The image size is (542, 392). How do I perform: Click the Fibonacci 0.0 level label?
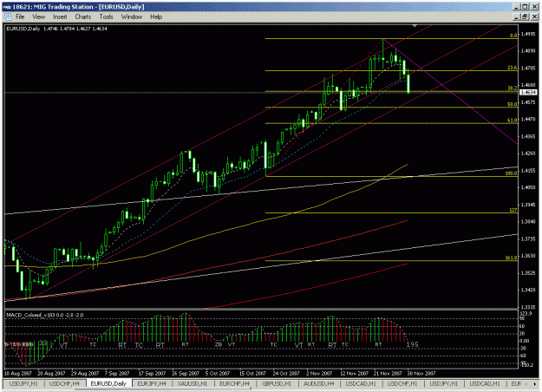(x=513, y=36)
